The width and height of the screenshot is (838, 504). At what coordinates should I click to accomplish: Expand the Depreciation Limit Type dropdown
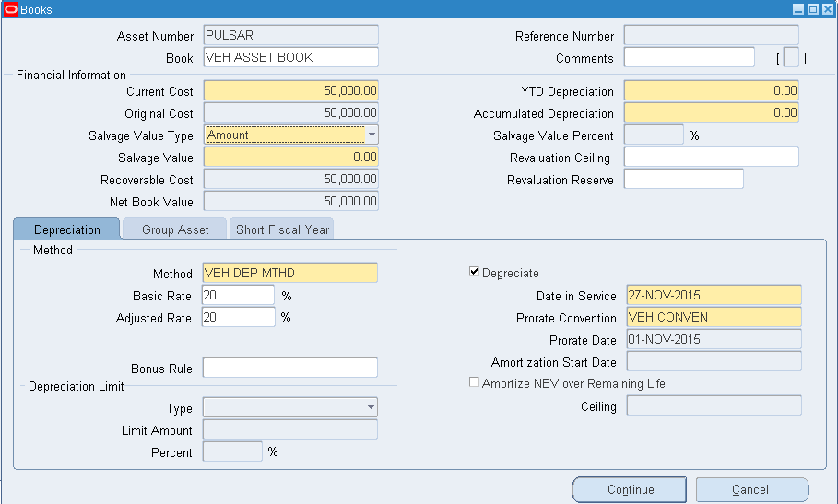click(x=371, y=408)
